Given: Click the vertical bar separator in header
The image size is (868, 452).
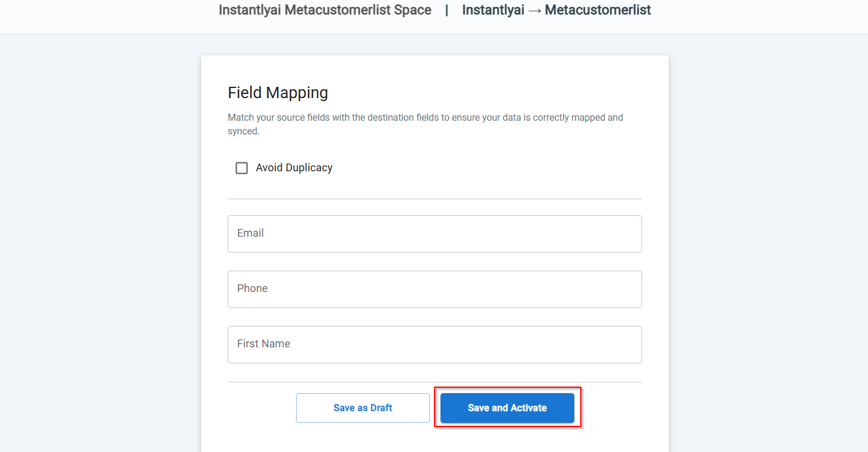Looking at the screenshot, I should click(446, 10).
